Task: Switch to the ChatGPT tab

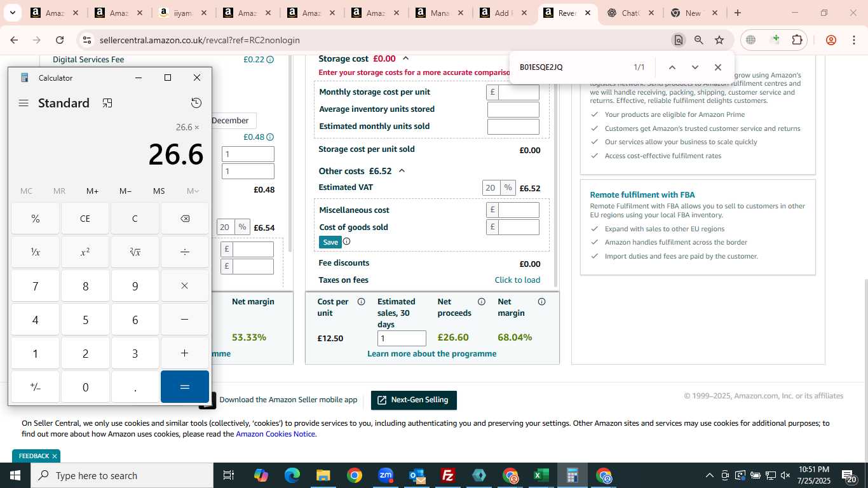Action: pos(629,13)
